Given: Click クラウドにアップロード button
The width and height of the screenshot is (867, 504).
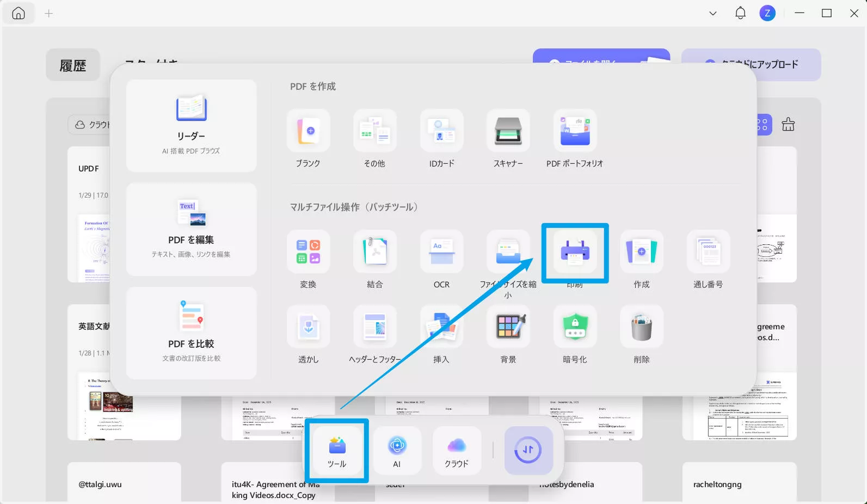Looking at the screenshot, I should point(751,64).
